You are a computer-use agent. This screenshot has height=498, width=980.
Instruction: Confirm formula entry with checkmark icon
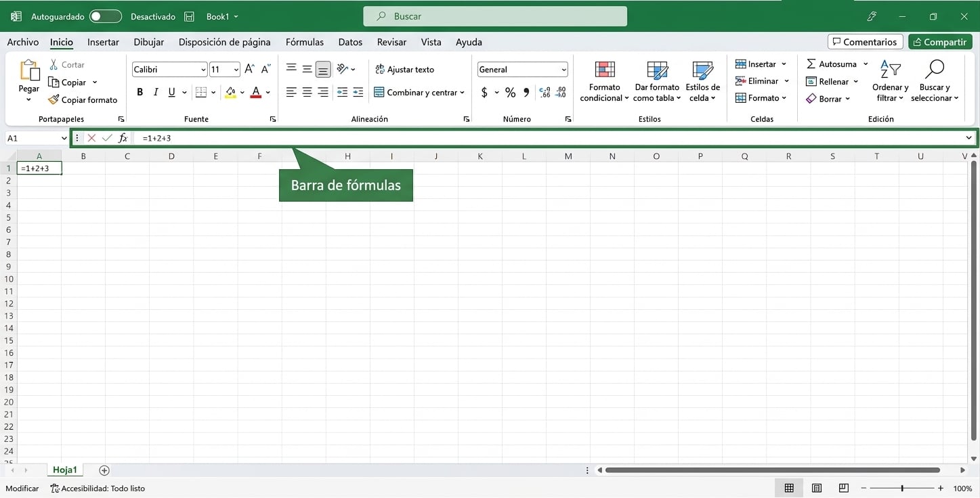click(107, 138)
